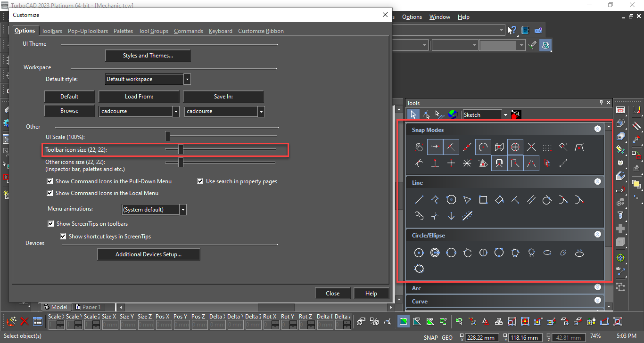Viewport: 644px width, 343px height.
Task: Open the Menu animations dropdown
Action: 183,210
